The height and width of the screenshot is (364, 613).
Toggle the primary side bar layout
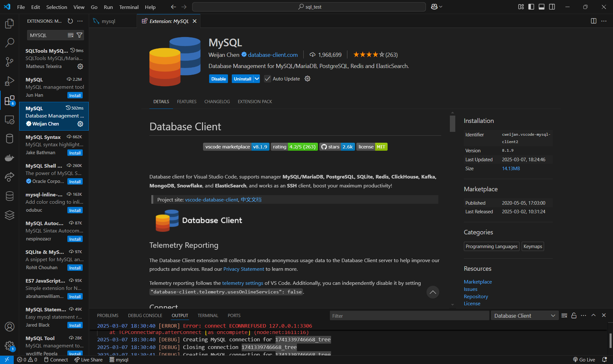[531, 7]
